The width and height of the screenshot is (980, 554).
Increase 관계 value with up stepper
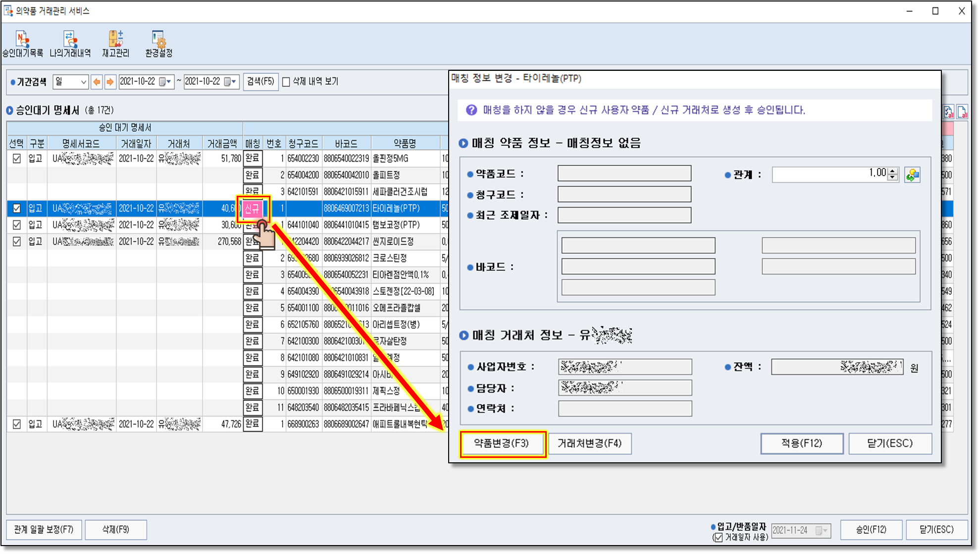pyautogui.click(x=892, y=171)
